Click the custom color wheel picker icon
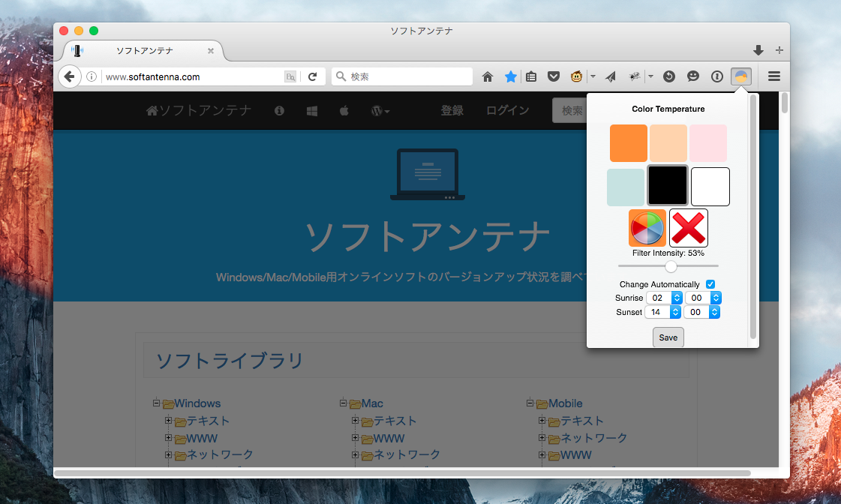This screenshot has height=504, width=841. click(647, 228)
